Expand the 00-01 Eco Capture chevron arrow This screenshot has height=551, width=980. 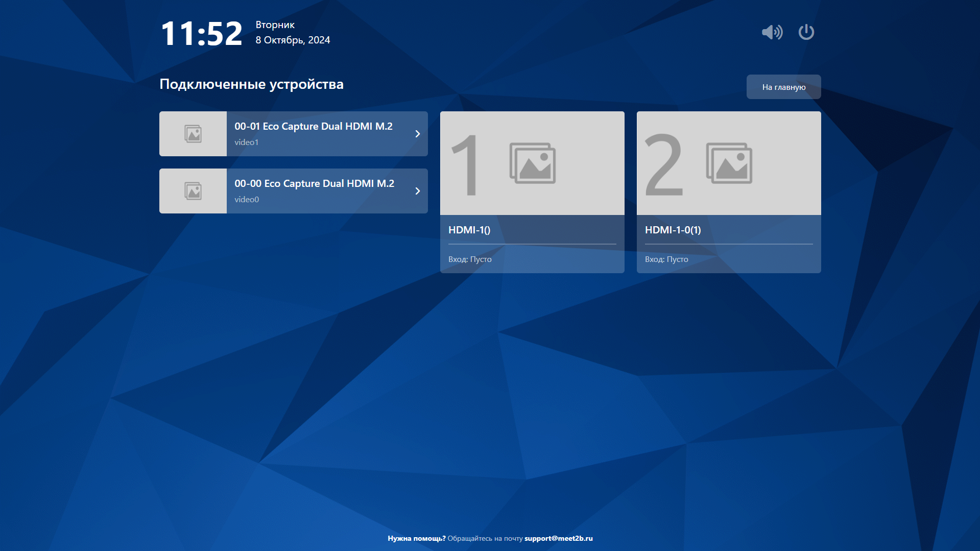point(417,134)
